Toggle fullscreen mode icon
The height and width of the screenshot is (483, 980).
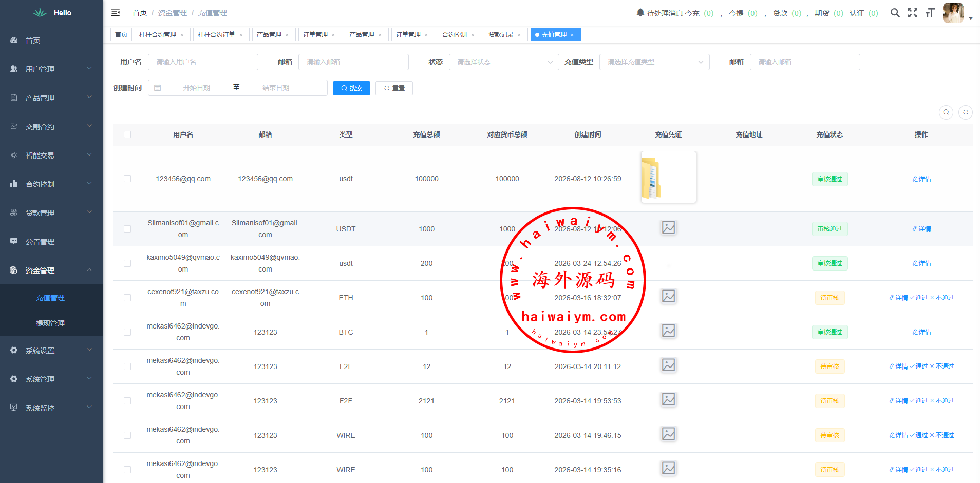click(913, 13)
